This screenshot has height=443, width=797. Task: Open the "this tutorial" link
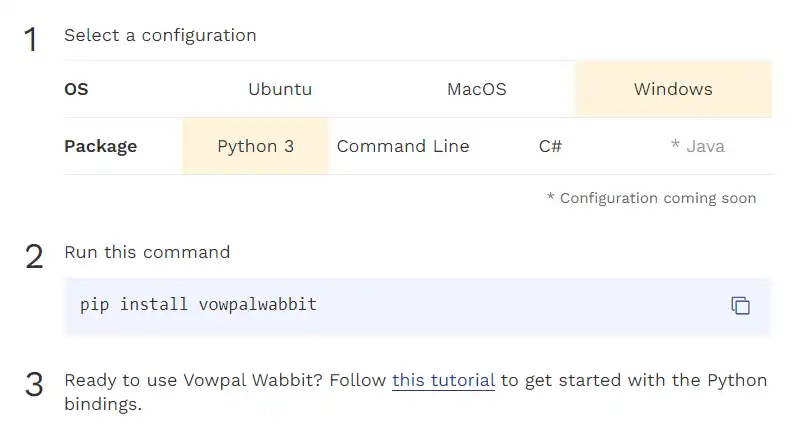(443, 380)
